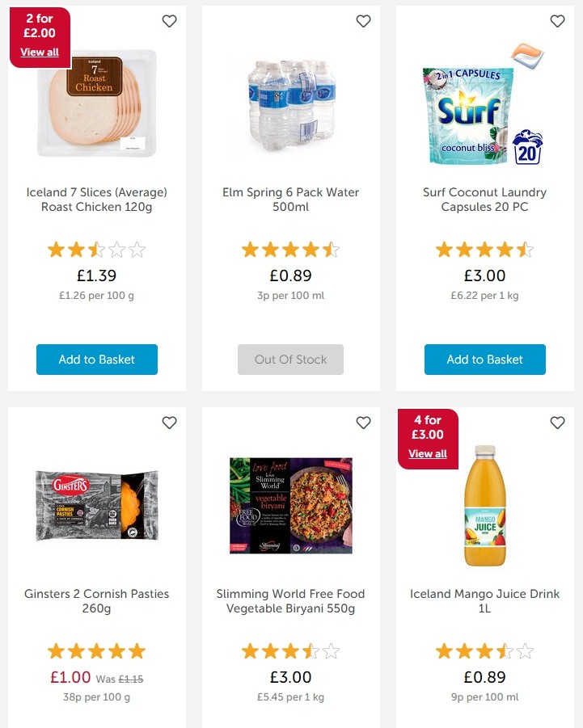Add Surf Coconut Laundry Capsules to basket
Image resolution: width=583 pixels, height=728 pixels.
pyautogui.click(x=484, y=360)
